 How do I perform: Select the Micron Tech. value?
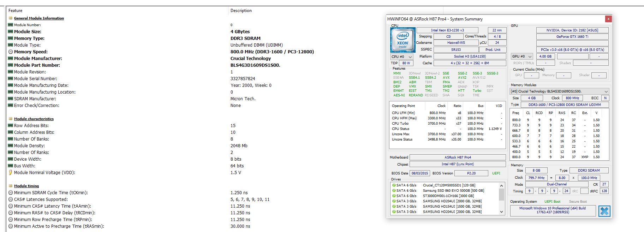tap(243, 99)
